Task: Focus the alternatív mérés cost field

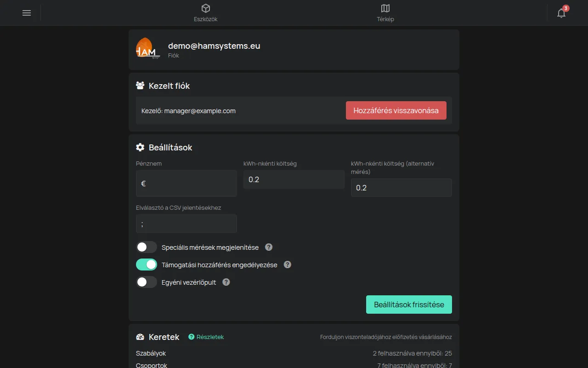Action: click(x=401, y=188)
